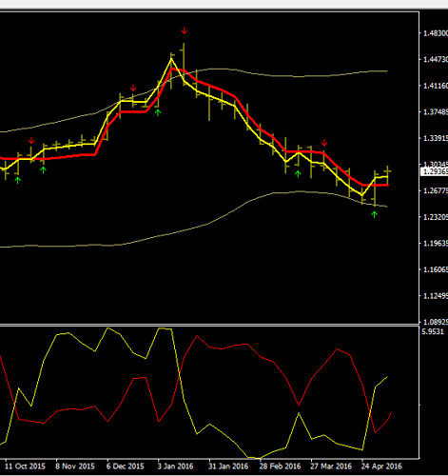
Task: Select the green up arrow below the early March 2016 bar
Action: point(298,173)
